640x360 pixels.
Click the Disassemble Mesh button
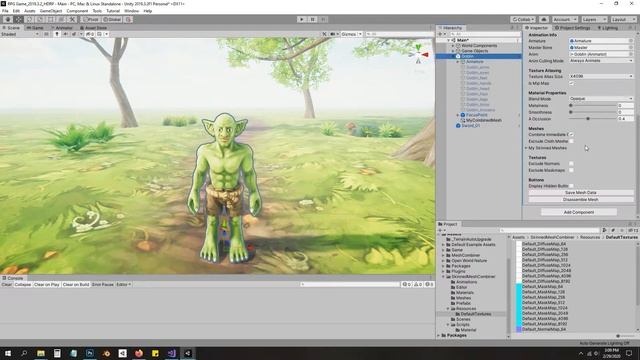[581, 200]
